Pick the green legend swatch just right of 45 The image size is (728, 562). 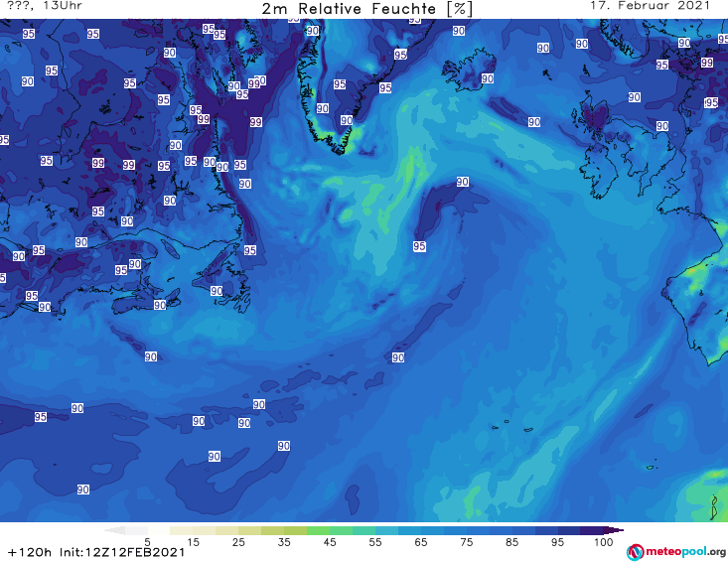(x=342, y=530)
